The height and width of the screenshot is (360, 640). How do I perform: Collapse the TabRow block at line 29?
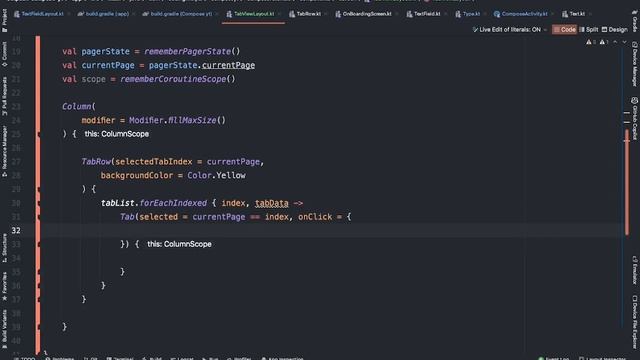tap(39, 189)
